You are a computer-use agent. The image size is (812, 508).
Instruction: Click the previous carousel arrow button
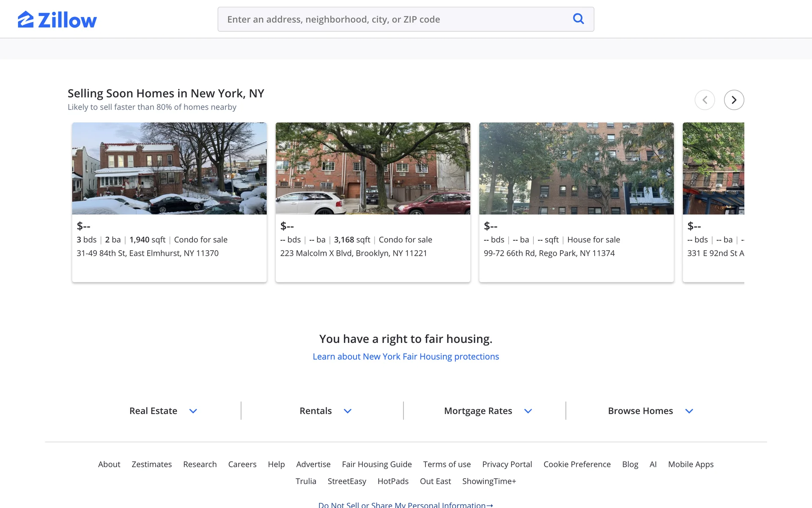tap(705, 100)
